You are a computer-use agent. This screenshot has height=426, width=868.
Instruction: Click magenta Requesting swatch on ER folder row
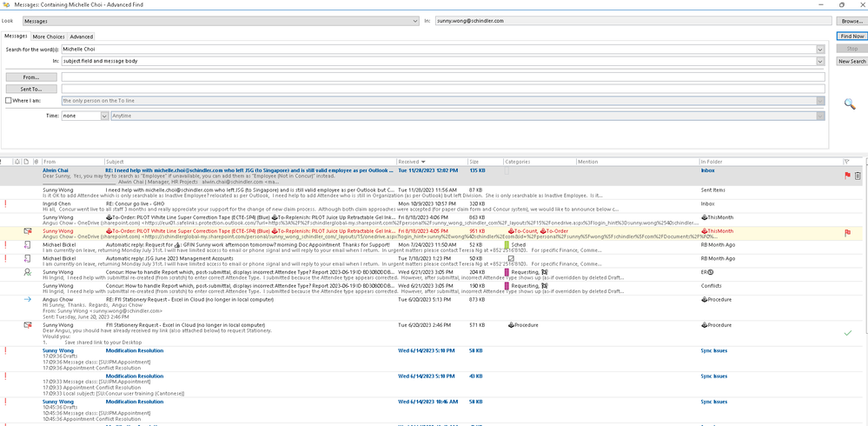tap(507, 272)
